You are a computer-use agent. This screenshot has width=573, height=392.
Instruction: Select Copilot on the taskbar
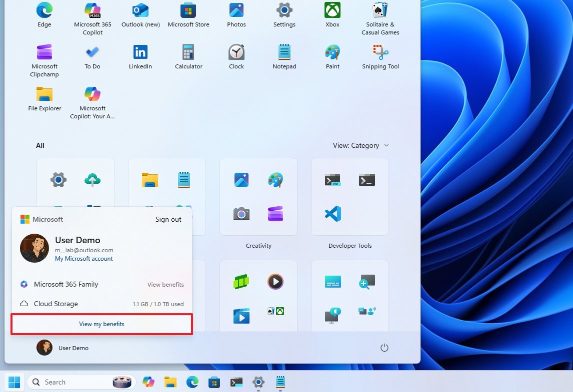(x=148, y=382)
